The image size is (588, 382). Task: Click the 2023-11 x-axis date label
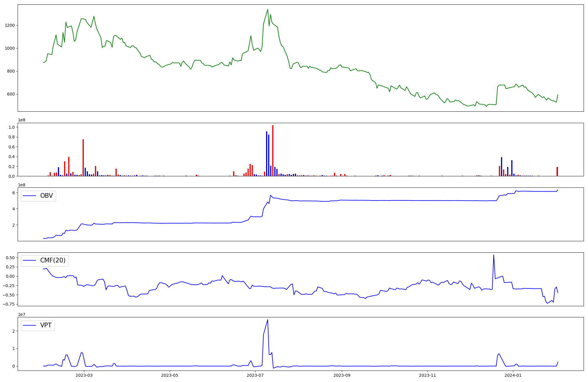pyautogui.click(x=427, y=375)
